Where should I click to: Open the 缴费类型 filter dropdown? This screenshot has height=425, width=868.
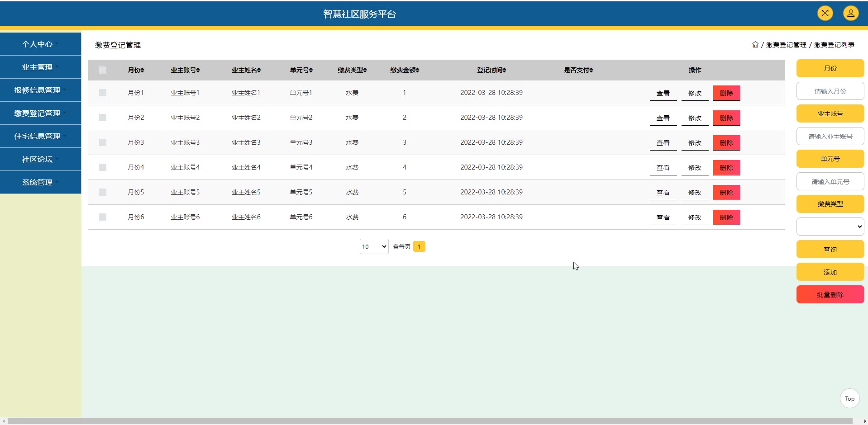point(830,227)
